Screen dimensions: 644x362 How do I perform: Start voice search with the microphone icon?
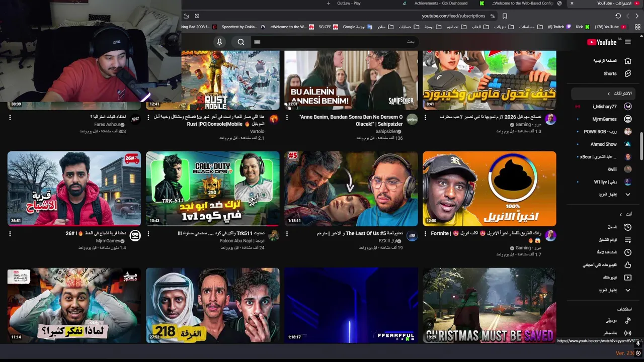[219, 42]
